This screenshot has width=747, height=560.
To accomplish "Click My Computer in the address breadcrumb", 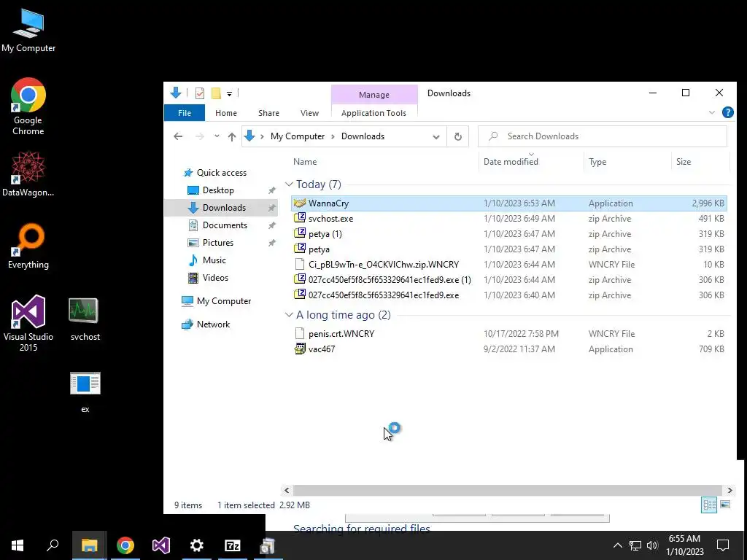I will (298, 136).
